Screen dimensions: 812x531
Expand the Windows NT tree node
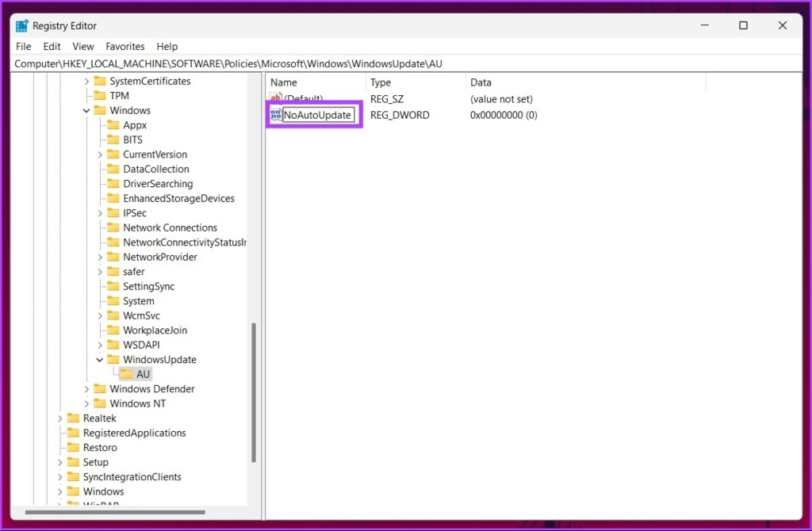[86, 403]
